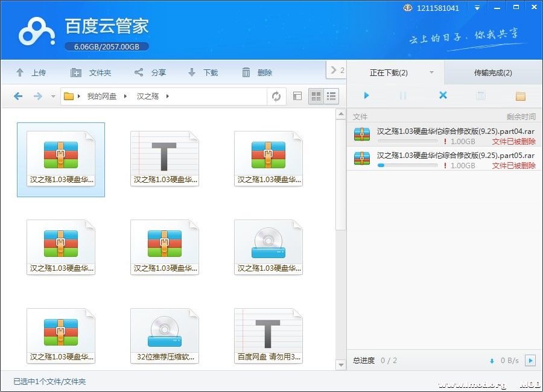Click the Baidu cloud logo icon
This screenshot has width=543, height=392.
36,31
